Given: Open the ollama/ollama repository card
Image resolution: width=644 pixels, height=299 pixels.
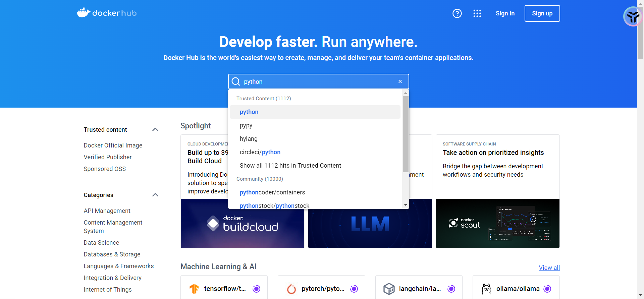Looking at the screenshot, I should pyautogui.click(x=516, y=287).
